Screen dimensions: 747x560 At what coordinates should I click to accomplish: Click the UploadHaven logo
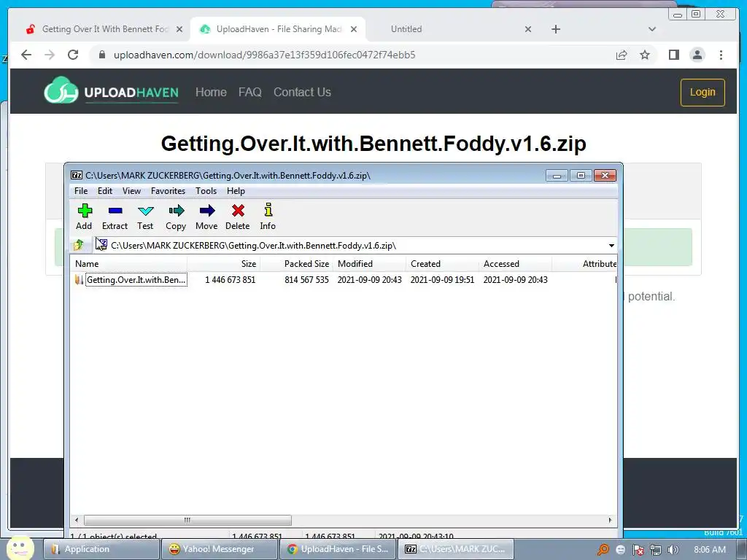[111, 90]
